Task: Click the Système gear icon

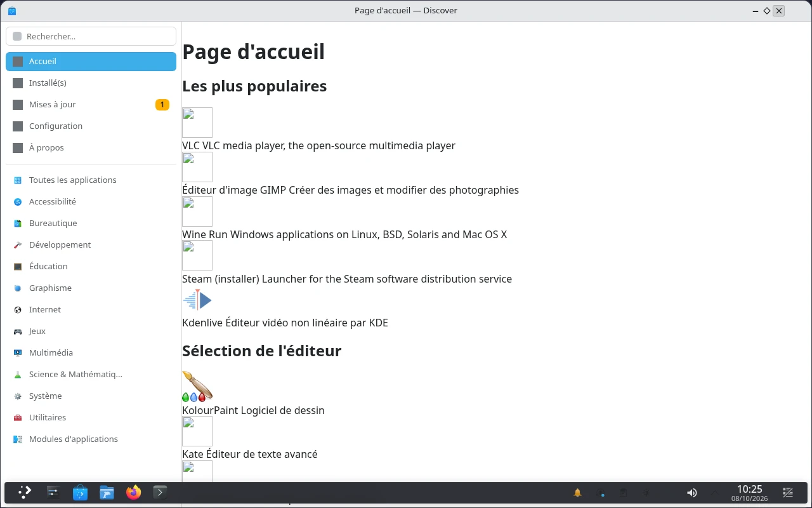Action: coord(18,396)
